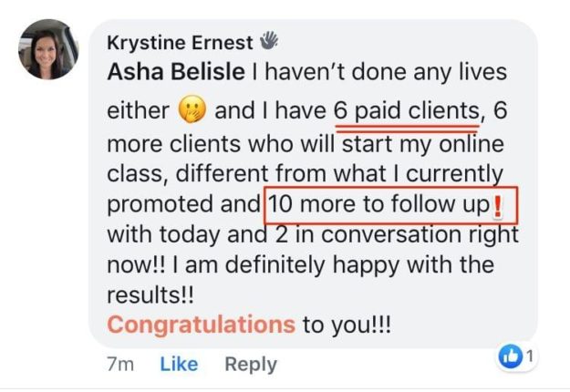Image resolution: width=570 pixels, height=392 pixels.
Task: Open the "7m" comment timestamp
Action: (120, 365)
